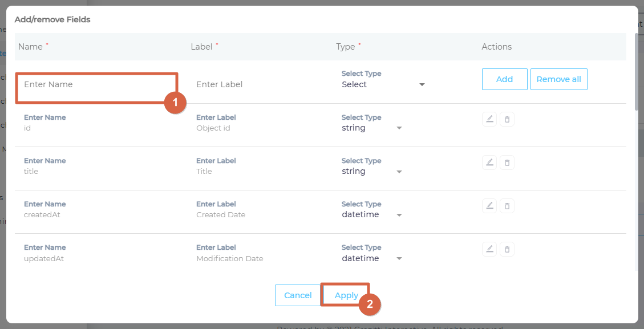The width and height of the screenshot is (644, 329).
Task: Cancel the Add/remove Fields dialog
Action: pos(298,295)
